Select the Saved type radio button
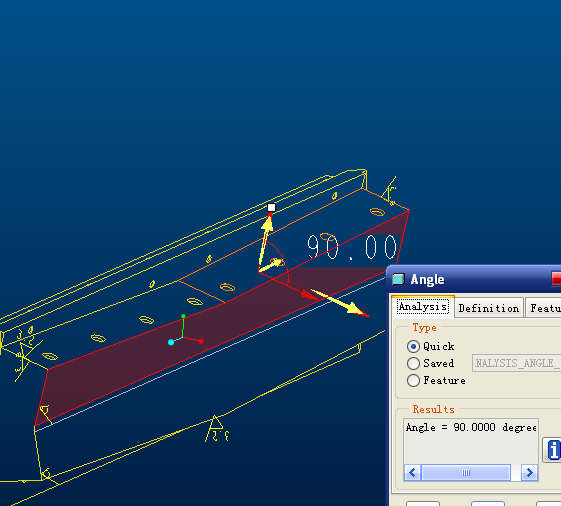The width and height of the screenshot is (561, 506). click(x=413, y=363)
